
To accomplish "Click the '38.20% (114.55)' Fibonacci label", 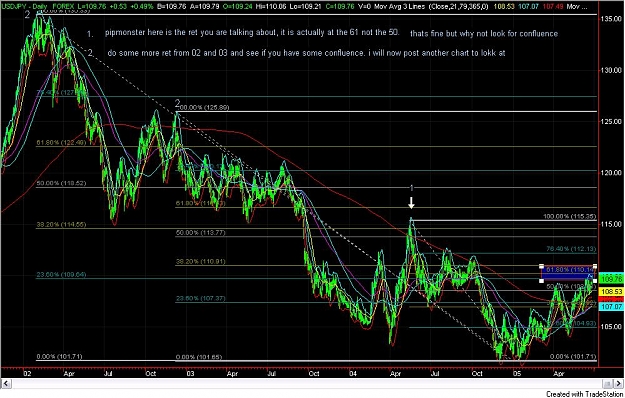I will point(61,225).
